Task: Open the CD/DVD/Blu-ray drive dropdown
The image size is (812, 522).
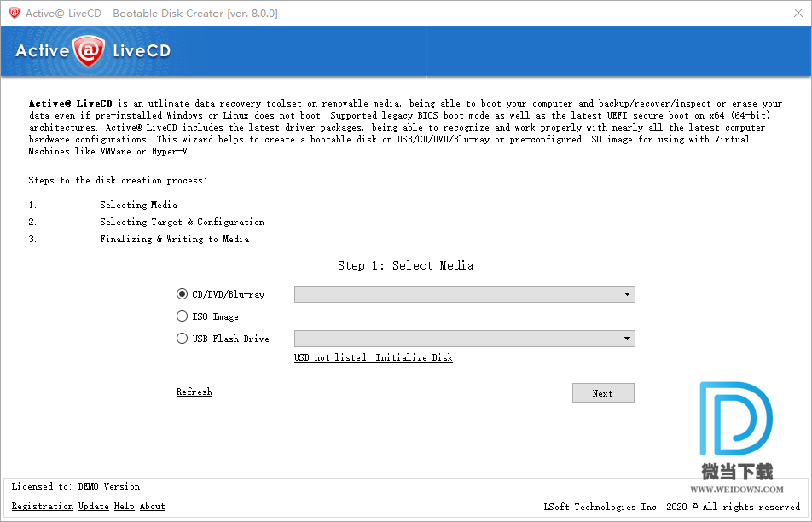Action: tap(465, 294)
